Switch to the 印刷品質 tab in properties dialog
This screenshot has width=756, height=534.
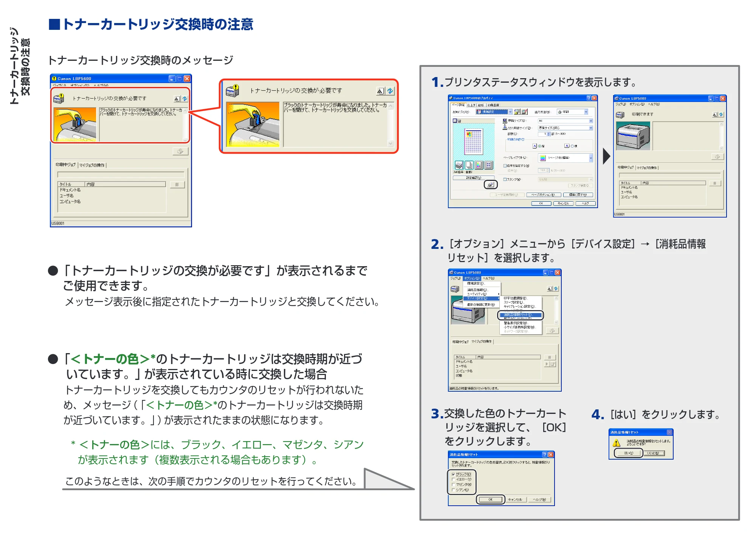click(x=493, y=105)
